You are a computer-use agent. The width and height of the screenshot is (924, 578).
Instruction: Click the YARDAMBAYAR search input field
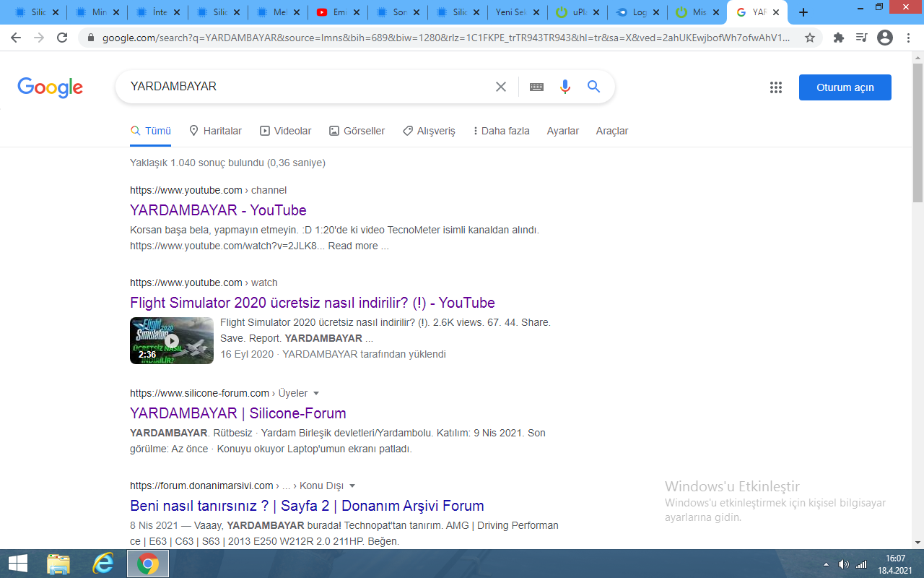pyautogui.click(x=307, y=87)
